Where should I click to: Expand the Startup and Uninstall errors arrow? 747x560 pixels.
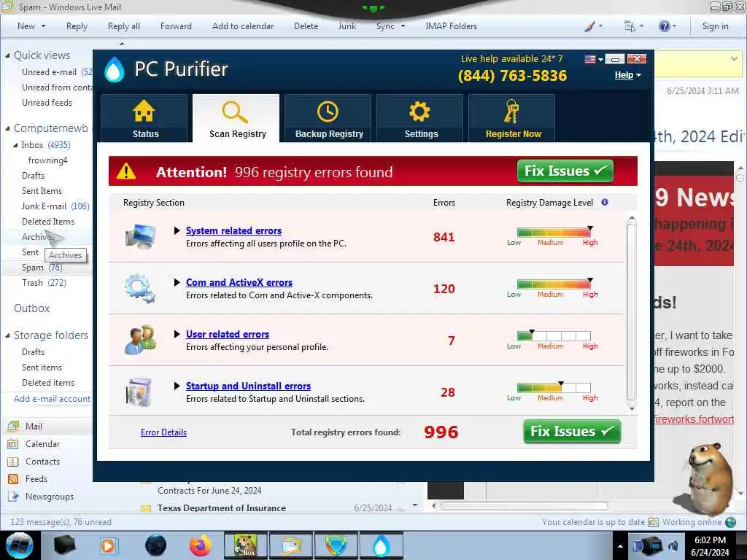point(177,386)
